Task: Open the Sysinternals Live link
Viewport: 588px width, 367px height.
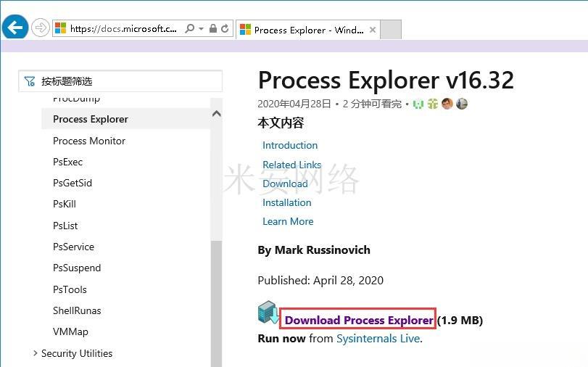Action: [378, 339]
